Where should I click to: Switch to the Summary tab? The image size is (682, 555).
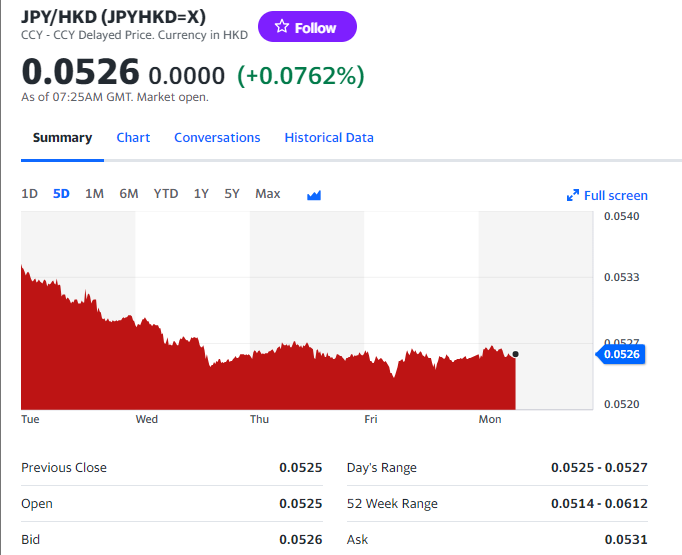pos(62,138)
